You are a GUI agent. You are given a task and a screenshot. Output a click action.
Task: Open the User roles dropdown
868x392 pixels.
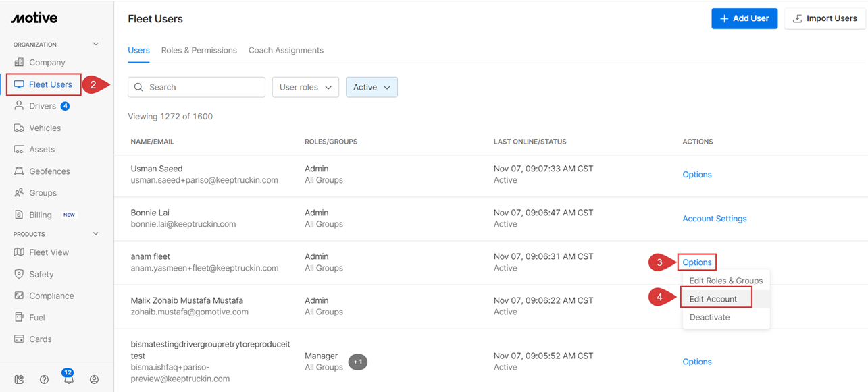click(305, 87)
